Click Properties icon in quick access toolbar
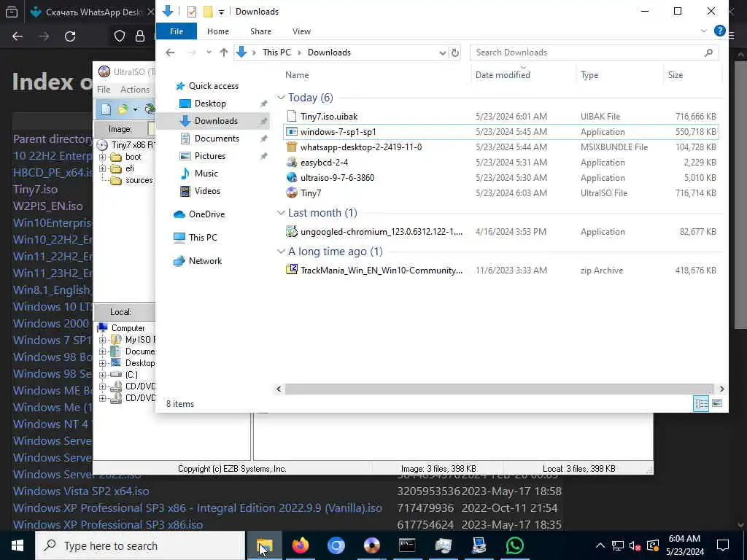 click(192, 12)
